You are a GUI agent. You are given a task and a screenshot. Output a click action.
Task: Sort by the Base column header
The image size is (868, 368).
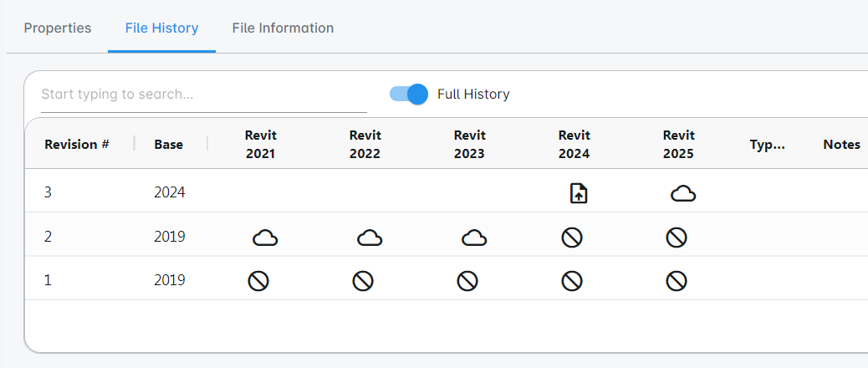coord(168,144)
